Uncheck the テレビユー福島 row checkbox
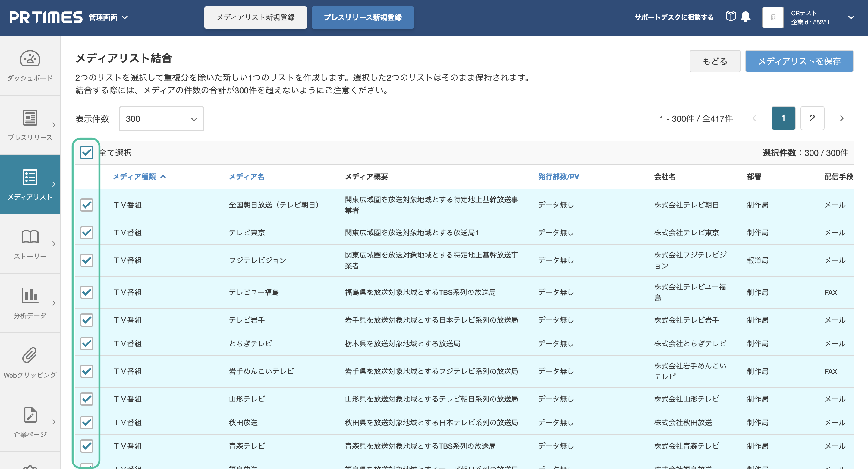Image resolution: width=868 pixels, height=469 pixels. [86, 292]
